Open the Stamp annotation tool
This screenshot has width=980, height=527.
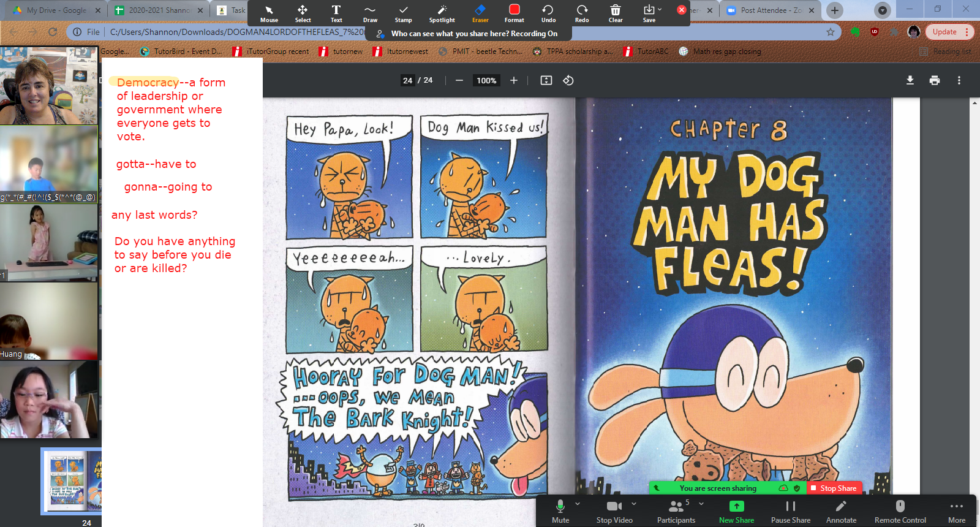click(x=403, y=13)
